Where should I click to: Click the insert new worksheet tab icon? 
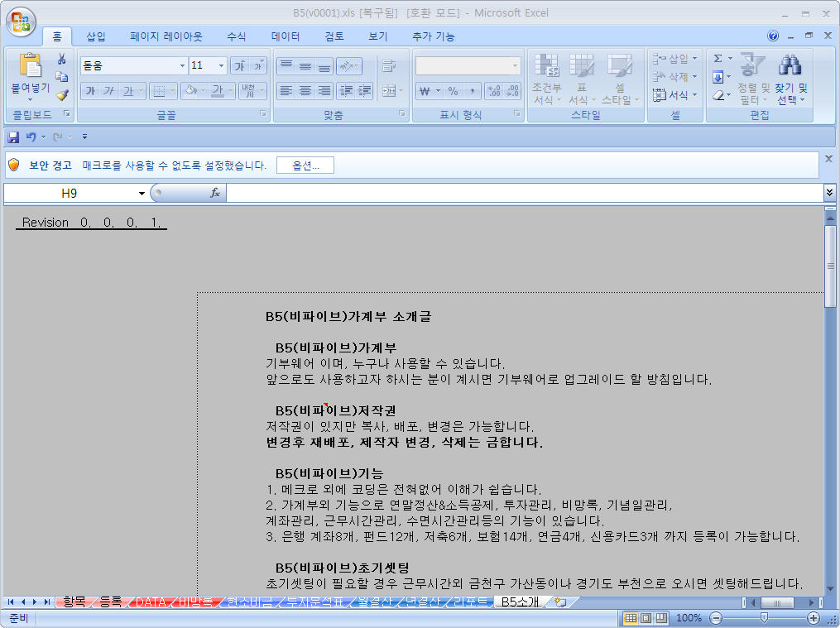[x=561, y=602]
